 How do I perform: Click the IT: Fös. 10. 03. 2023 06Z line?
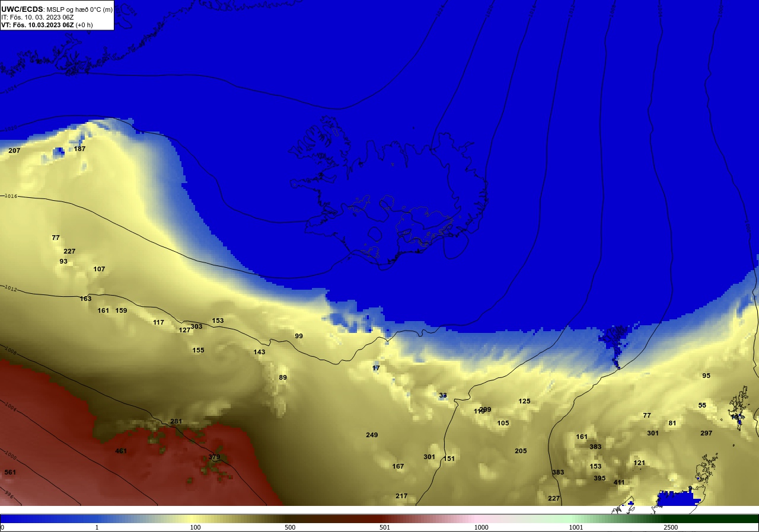(38, 17)
